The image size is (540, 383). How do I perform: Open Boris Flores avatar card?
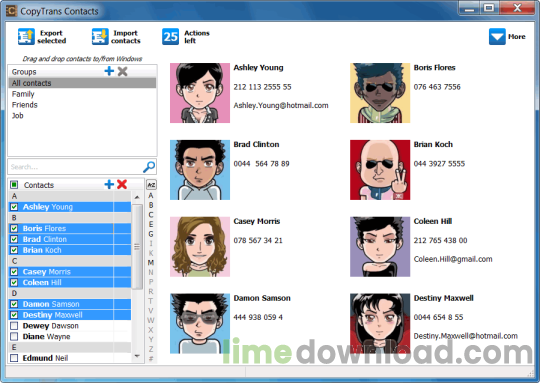[x=380, y=93]
